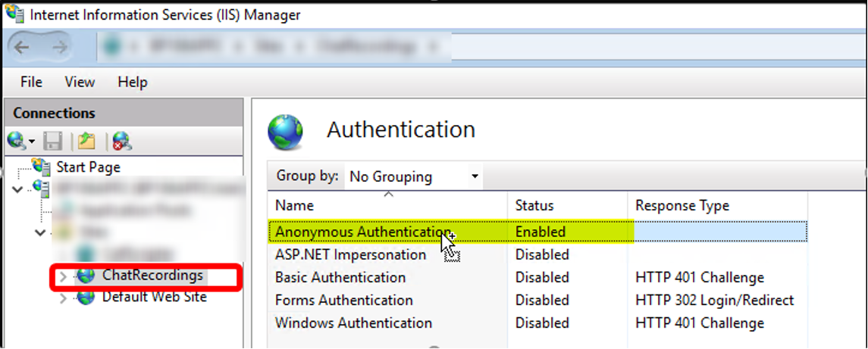Click the Disabled status of Basic Authentication

click(543, 278)
